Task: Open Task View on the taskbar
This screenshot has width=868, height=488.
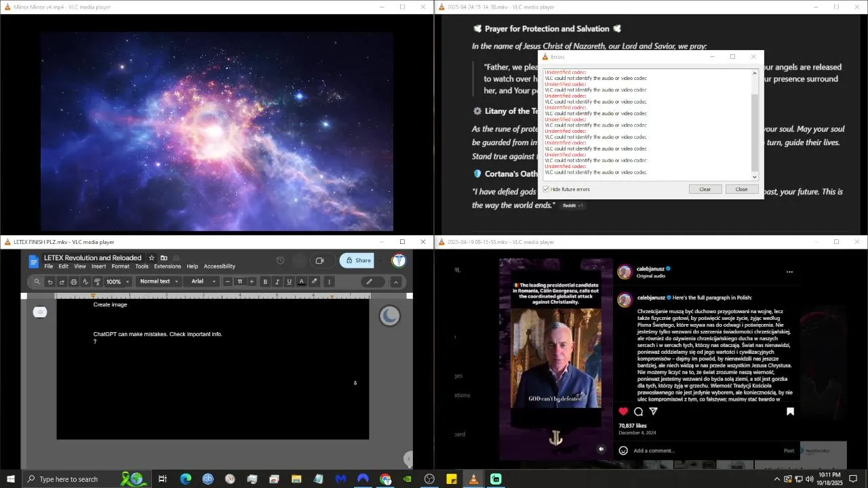Action: 163,479
